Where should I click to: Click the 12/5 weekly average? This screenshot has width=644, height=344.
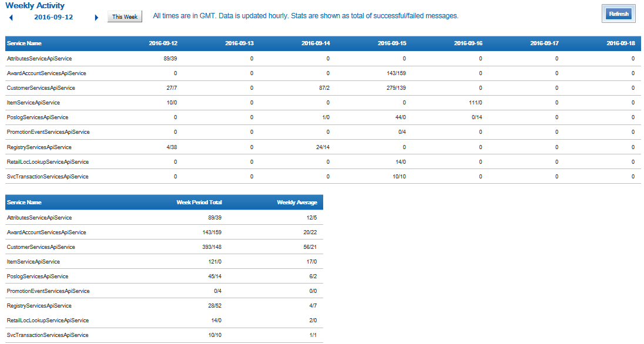pyautogui.click(x=312, y=218)
